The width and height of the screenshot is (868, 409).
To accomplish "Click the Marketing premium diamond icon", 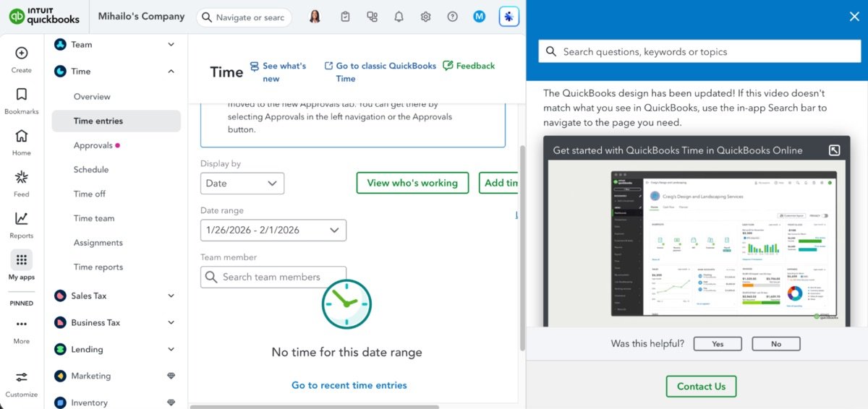I will 171,376.
